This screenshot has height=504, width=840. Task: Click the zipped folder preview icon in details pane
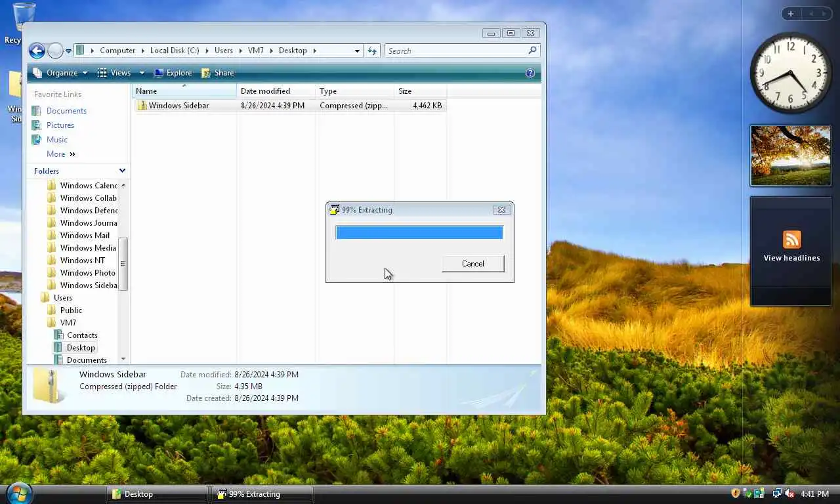(49, 385)
